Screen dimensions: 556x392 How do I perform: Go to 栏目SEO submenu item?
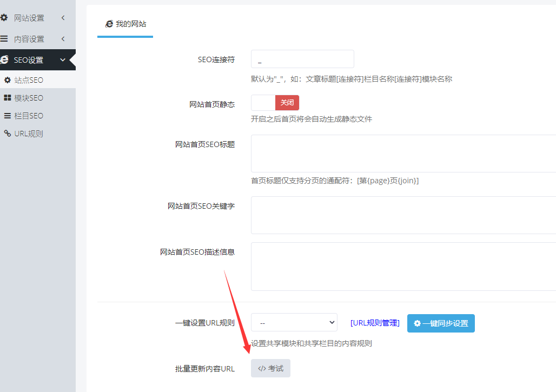tap(37, 116)
